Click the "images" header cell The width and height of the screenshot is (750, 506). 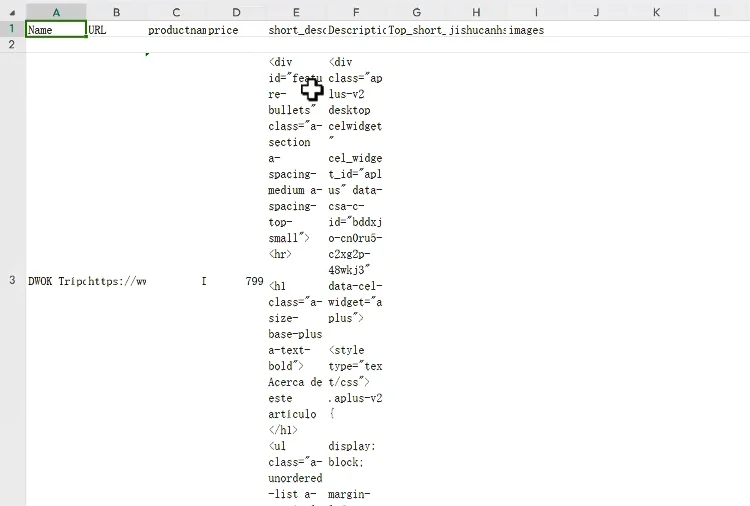coord(537,29)
